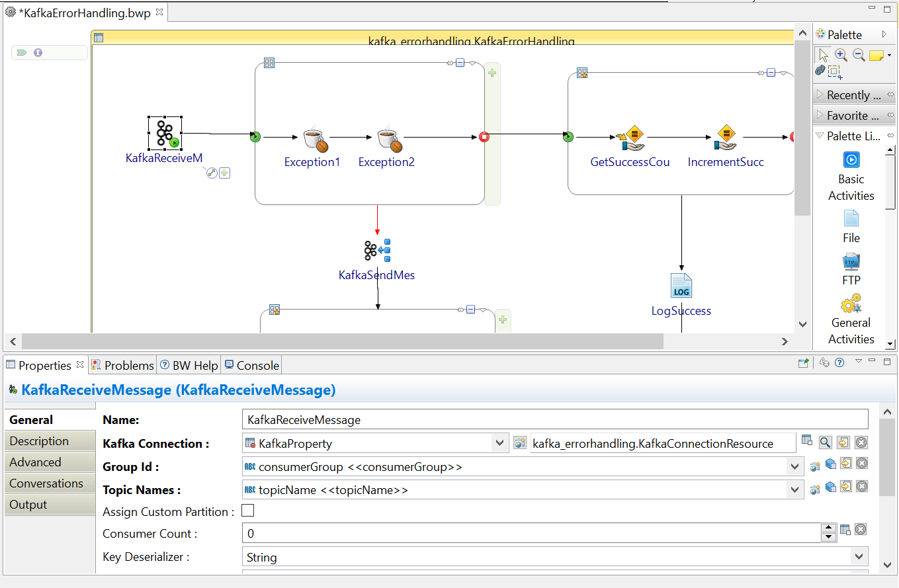The width and height of the screenshot is (899, 588).
Task: Toggle the Assign Custom Partition checkbox
Action: point(247,511)
